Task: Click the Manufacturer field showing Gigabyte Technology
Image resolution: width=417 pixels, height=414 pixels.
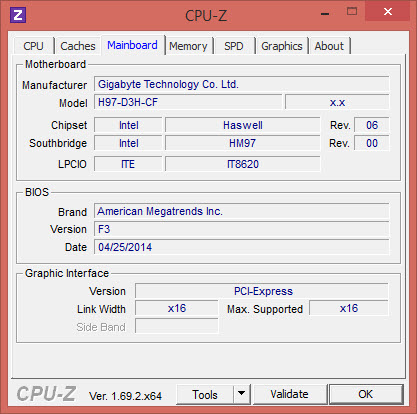Action: tap(241, 84)
